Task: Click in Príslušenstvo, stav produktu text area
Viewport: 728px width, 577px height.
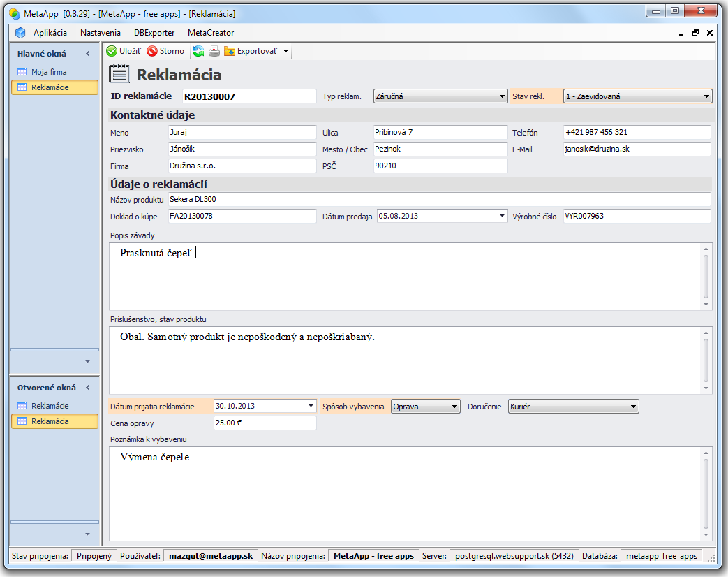Action: pos(405,360)
